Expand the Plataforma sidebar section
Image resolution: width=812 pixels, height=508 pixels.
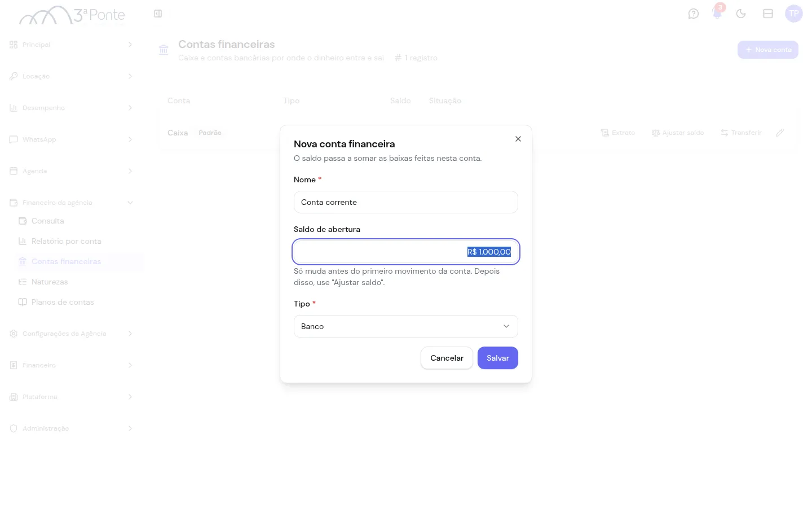click(72, 397)
